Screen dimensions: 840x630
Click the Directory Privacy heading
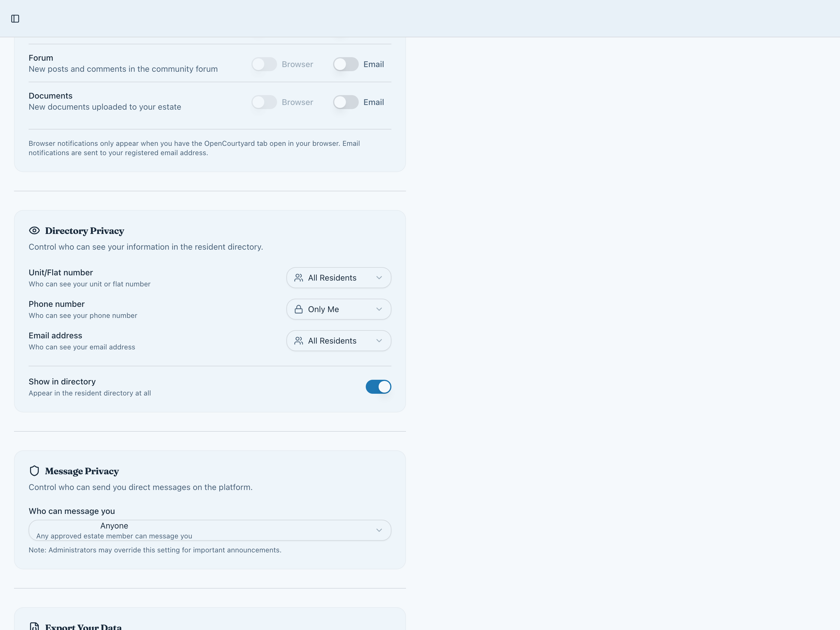pyautogui.click(x=84, y=231)
